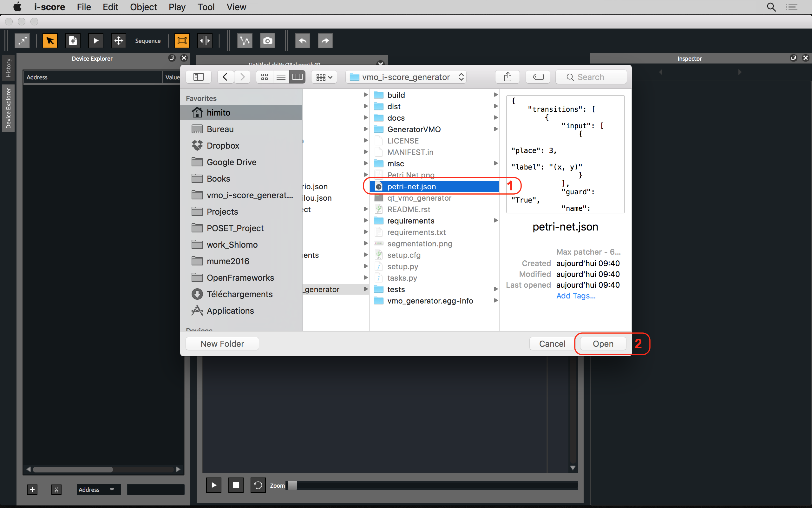Click Add Tags… link in preview

[576, 296]
